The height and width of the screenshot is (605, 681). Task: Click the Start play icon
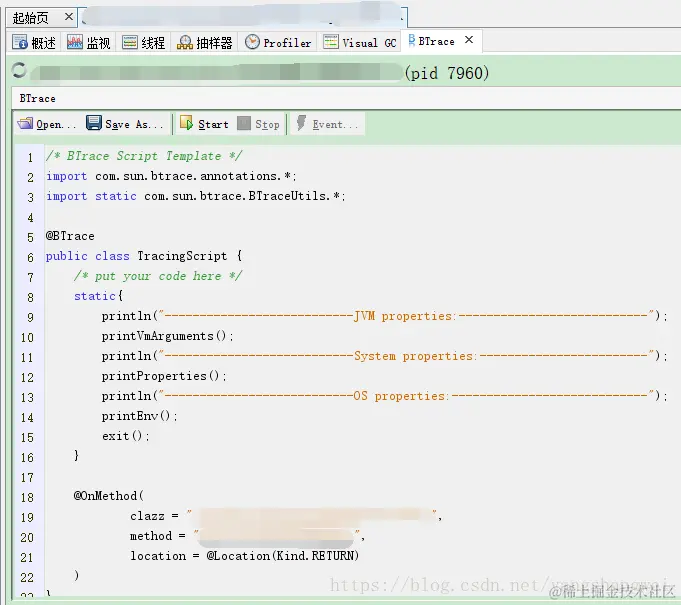click(186, 122)
